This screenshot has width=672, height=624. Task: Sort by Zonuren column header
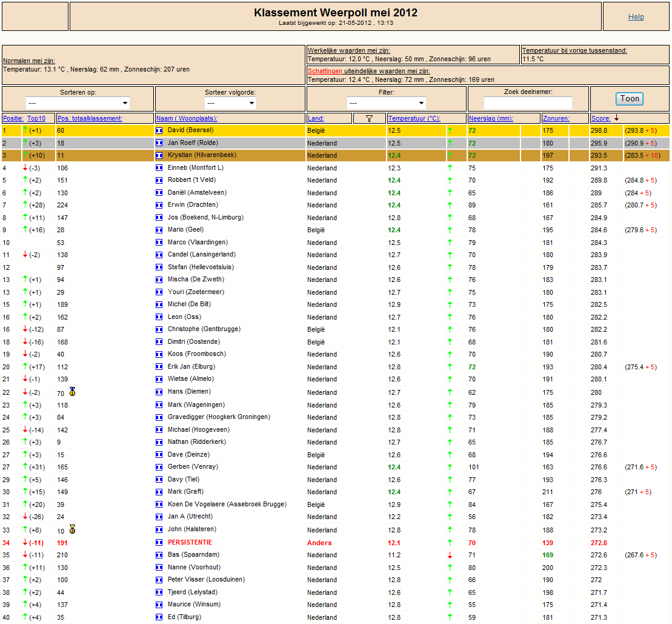coord(556,118)
